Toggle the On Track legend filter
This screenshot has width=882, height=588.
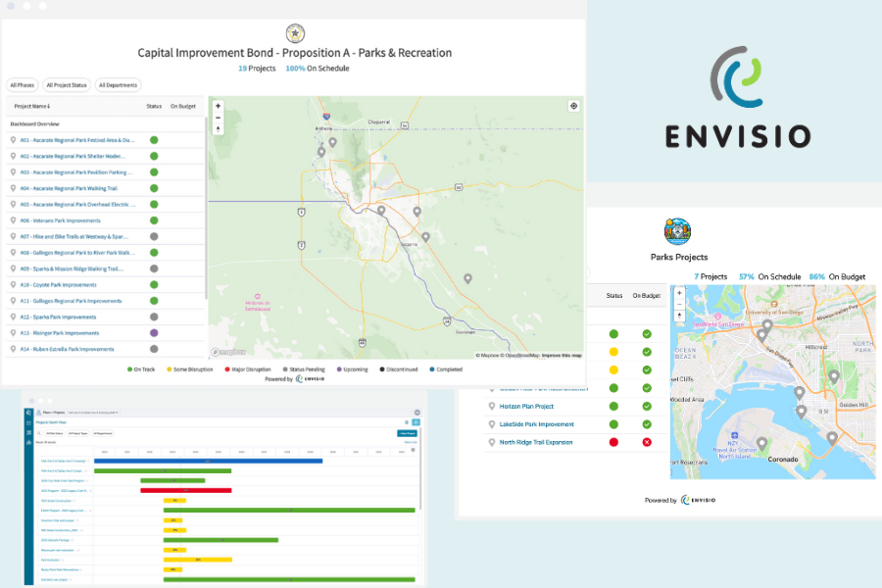tap(140, 369)
